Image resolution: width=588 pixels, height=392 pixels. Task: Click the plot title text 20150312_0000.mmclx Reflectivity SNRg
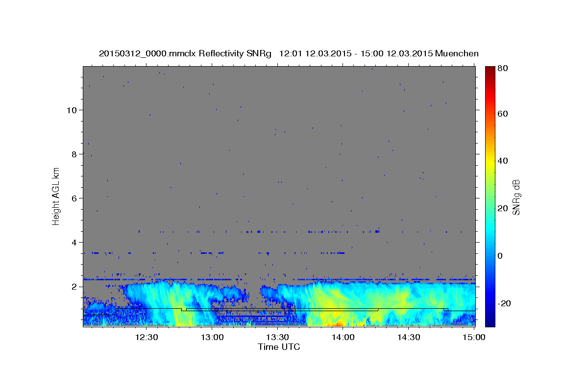point(185,53)
